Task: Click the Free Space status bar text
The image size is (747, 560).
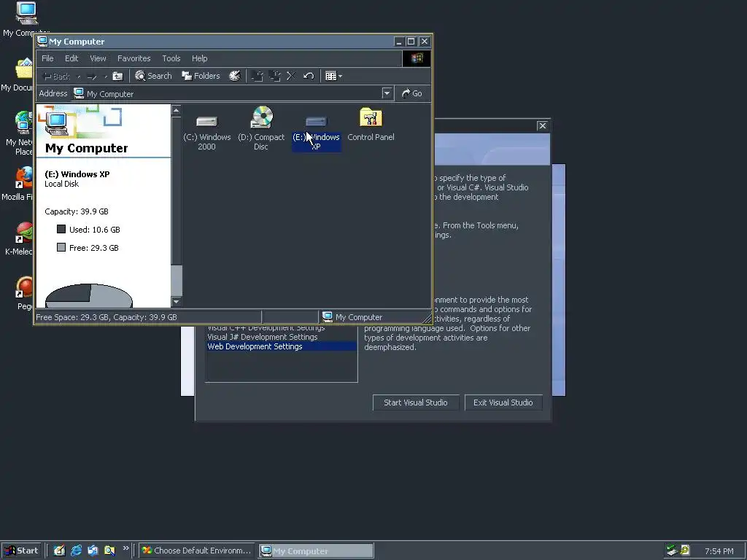Action: tap(107, 317)
